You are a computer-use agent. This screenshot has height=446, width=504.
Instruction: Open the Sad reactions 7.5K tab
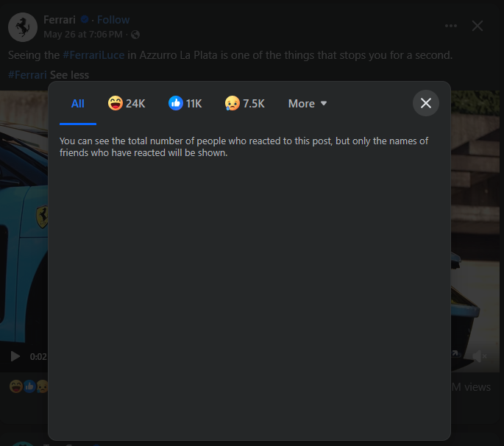(245, 104)
